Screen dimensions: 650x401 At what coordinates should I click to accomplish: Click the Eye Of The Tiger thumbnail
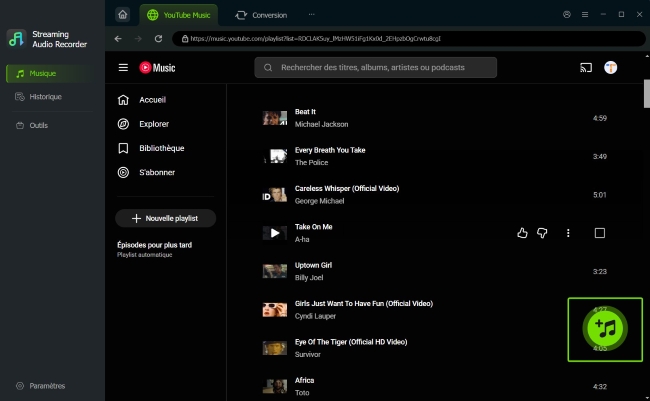click(x=274, y=348)
